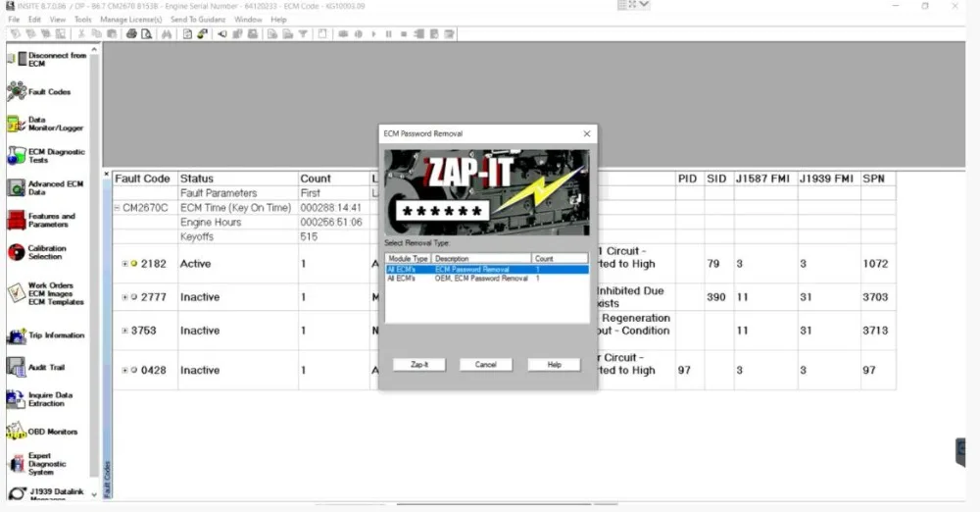Open the Edit menu

[x=34, y=20]
